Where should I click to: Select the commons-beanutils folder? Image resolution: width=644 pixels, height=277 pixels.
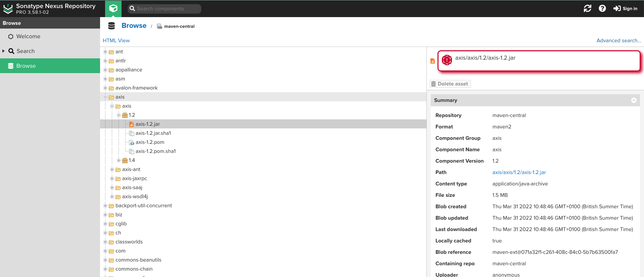[138, 260]
